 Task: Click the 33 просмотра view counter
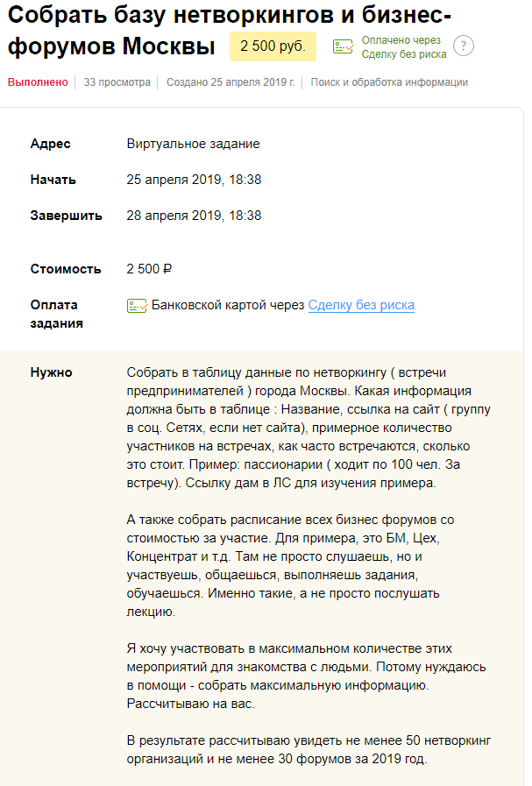coord(117,82)
